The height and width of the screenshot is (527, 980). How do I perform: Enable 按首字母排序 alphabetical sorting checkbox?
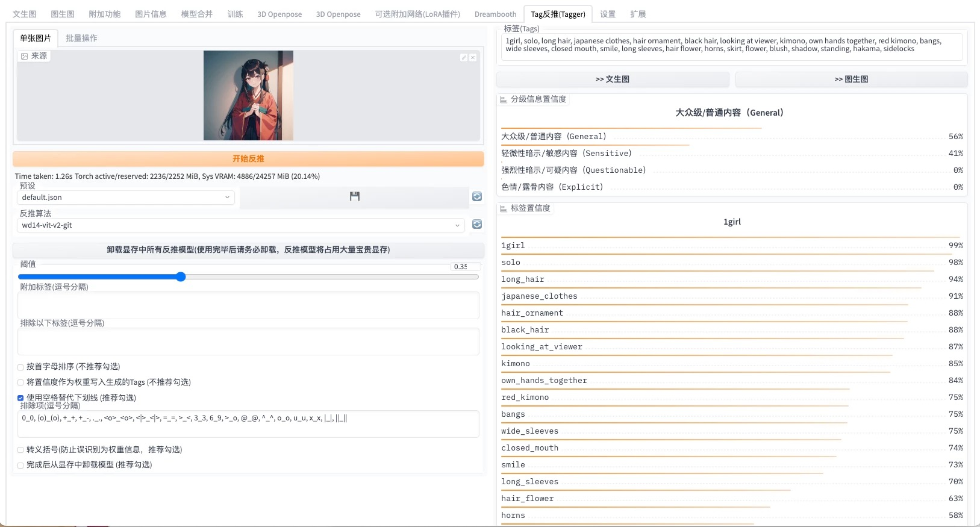pos(20,367)
